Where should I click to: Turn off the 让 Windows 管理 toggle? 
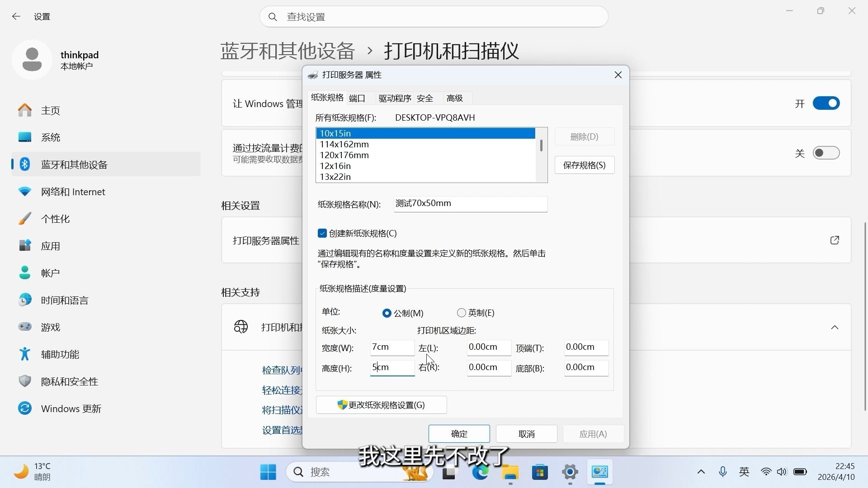826,103
